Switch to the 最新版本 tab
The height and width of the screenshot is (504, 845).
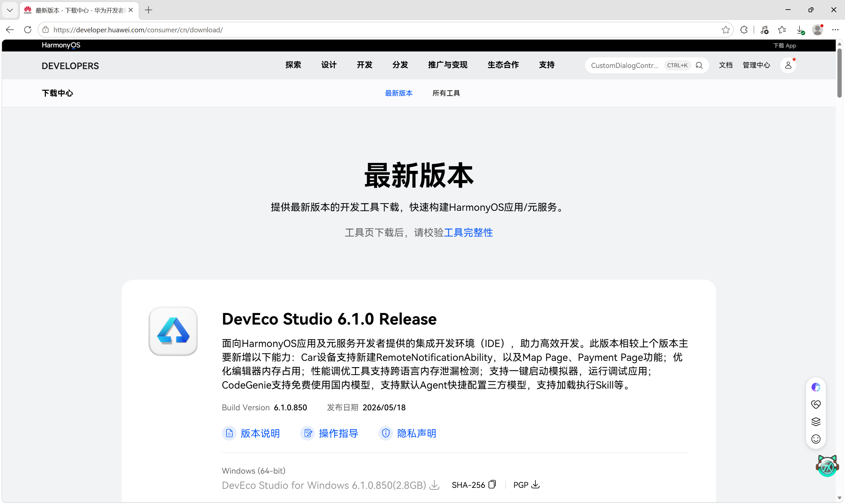(x=398, y=93)
